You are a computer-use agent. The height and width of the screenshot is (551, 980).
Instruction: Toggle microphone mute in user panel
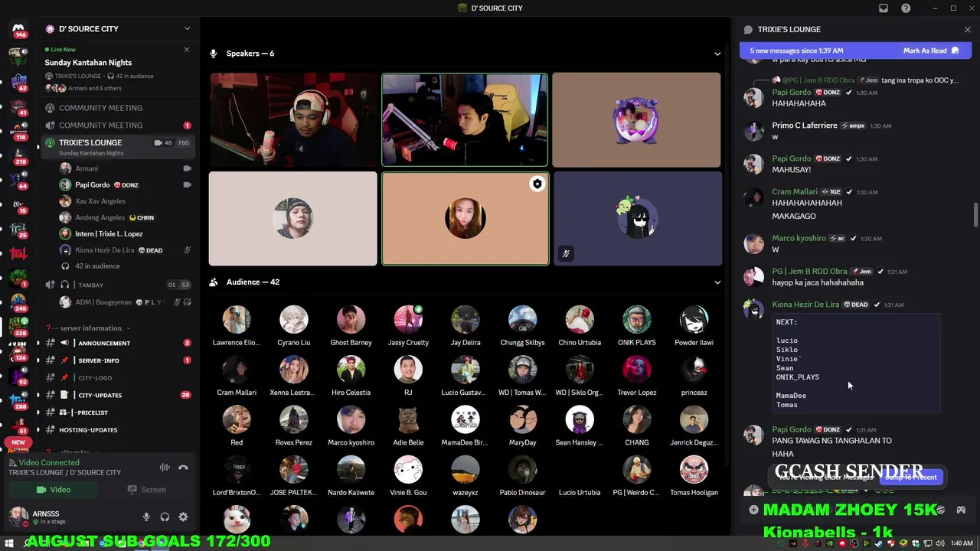click(x=146, y=517)
